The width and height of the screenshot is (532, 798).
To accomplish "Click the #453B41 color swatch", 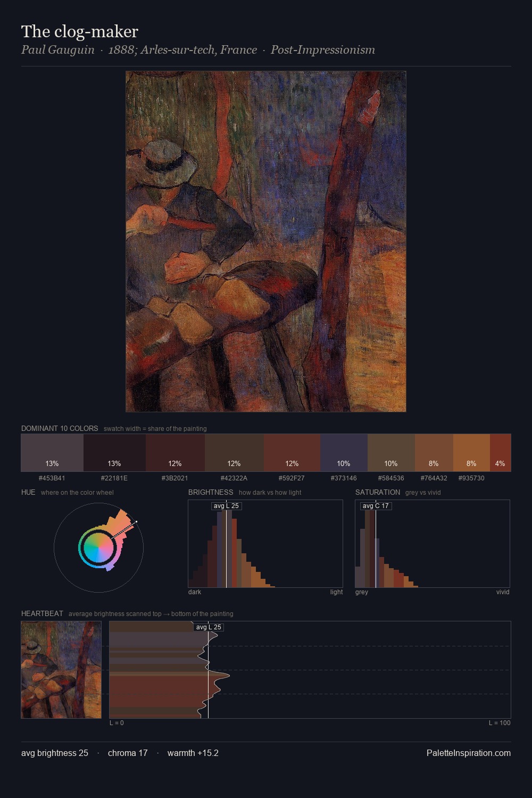I will pyautogui.click(x=52, y=453).
